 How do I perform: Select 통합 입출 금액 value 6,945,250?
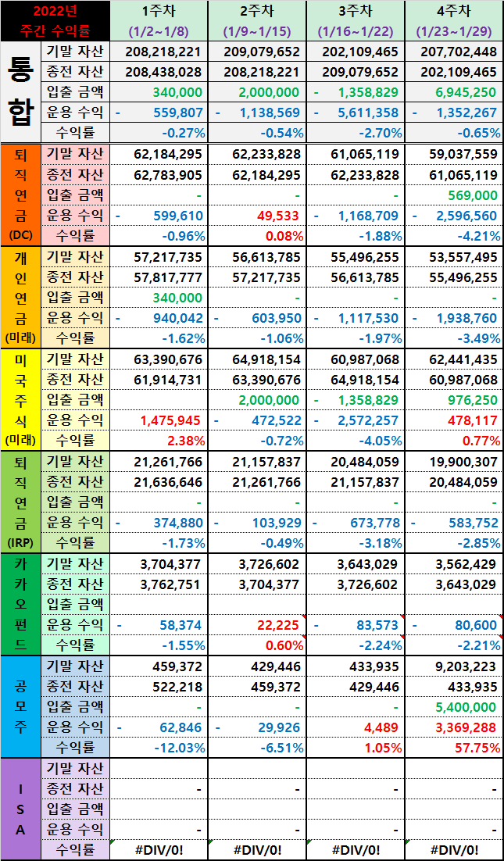click(454, 92)
